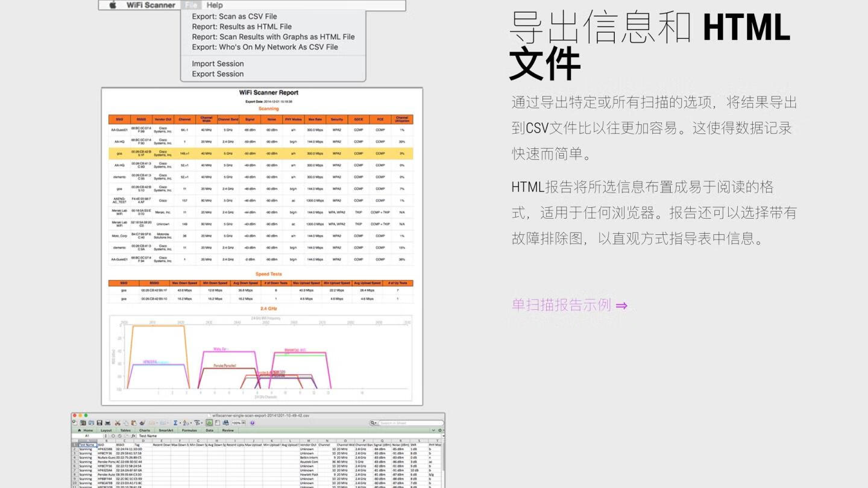The height and width of the screenshot is (488, 868).
Task: Choose Report: Results as HTML File
Action: point(242,27)
